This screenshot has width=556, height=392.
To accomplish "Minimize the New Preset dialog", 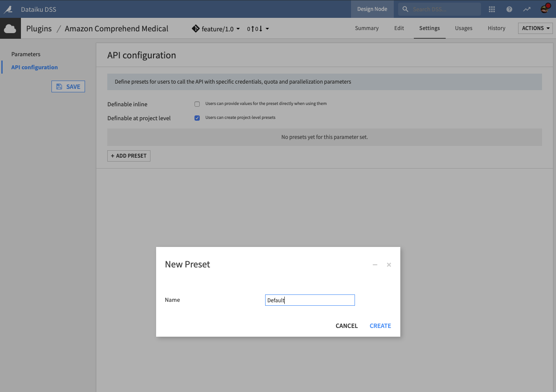I will click(375, 264).
